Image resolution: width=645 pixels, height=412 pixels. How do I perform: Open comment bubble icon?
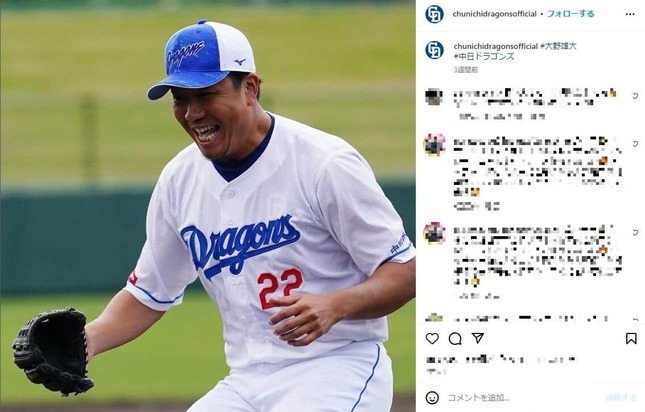[x=455, y=339]
